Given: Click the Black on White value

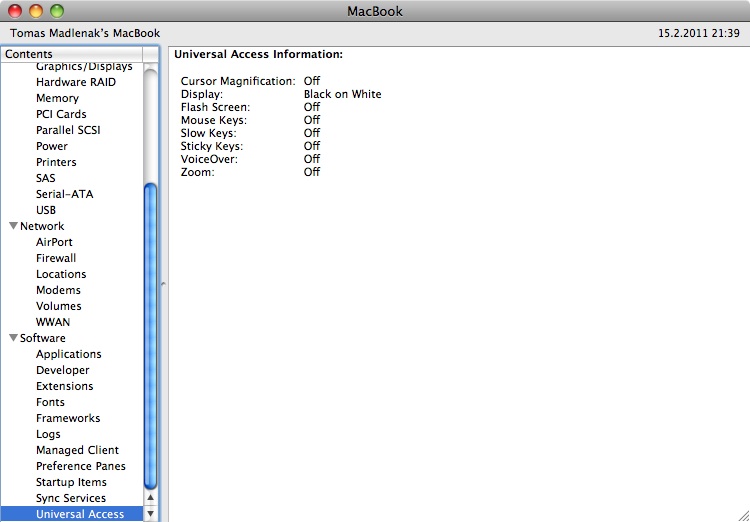Looking at the screenshot, I should [x=342, y=94].
